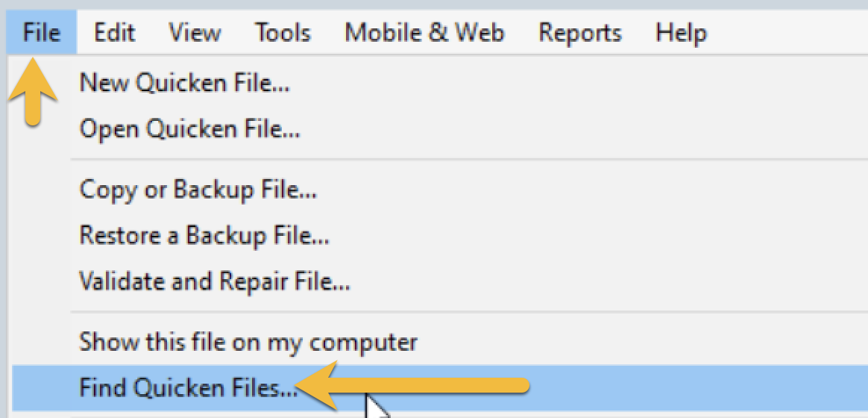
Task: Select Copy or Backup File...
Action: (x=198, y=190)
